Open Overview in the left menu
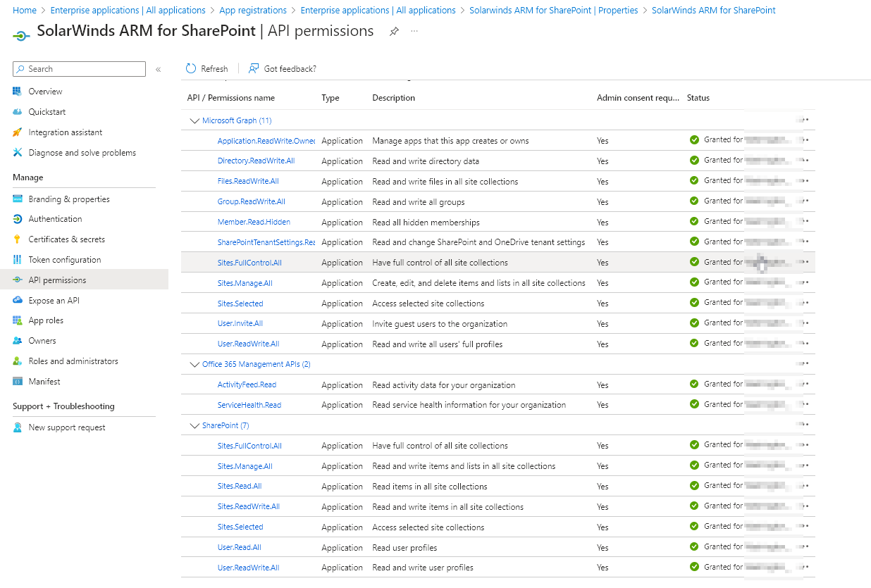Image resolution: width=871 pixels, height=588 pixels. click(x=45, y=92)
